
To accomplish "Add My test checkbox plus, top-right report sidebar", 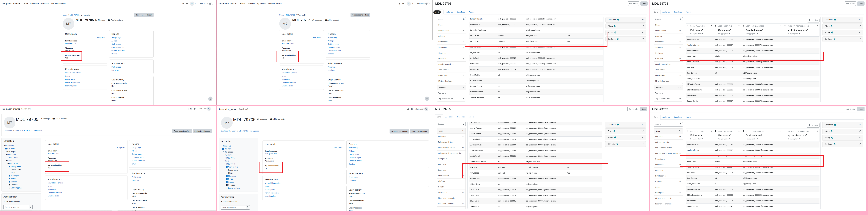I will click(680, 81).
